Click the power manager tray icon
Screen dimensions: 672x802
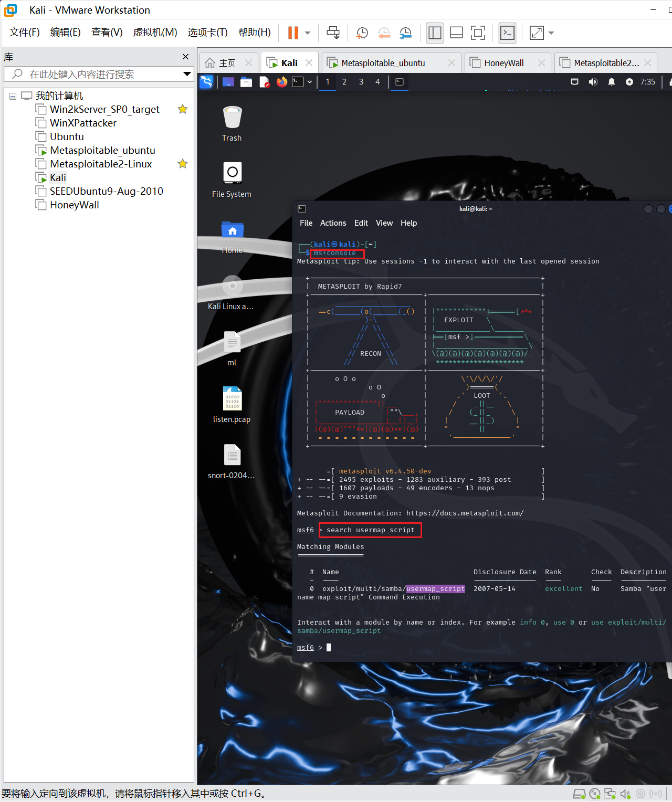(x=629, y=82)
